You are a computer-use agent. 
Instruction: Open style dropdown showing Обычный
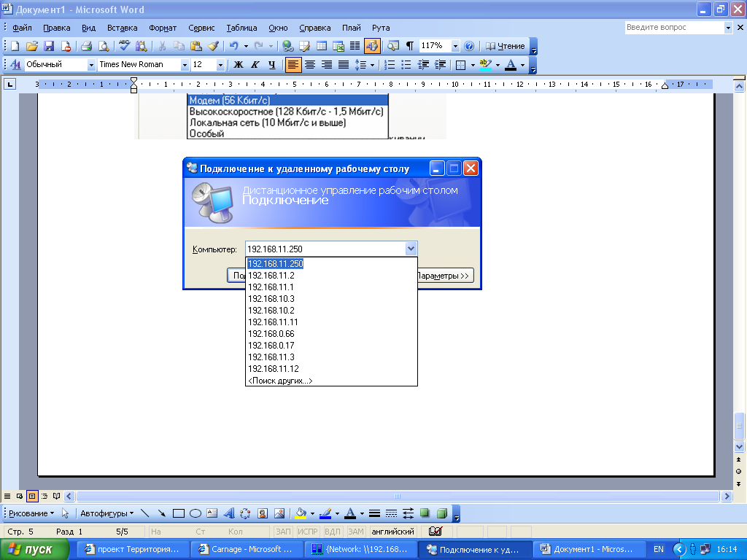click(91, 65)
